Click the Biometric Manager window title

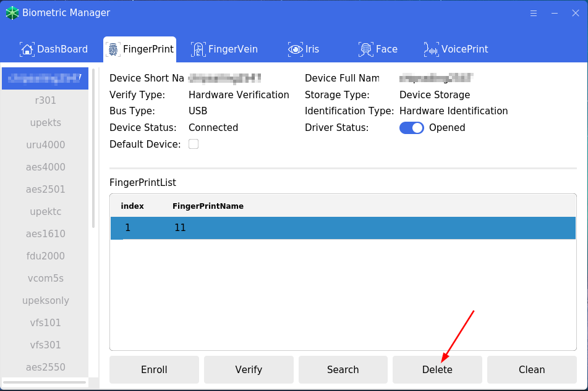(x=66, y=13)
